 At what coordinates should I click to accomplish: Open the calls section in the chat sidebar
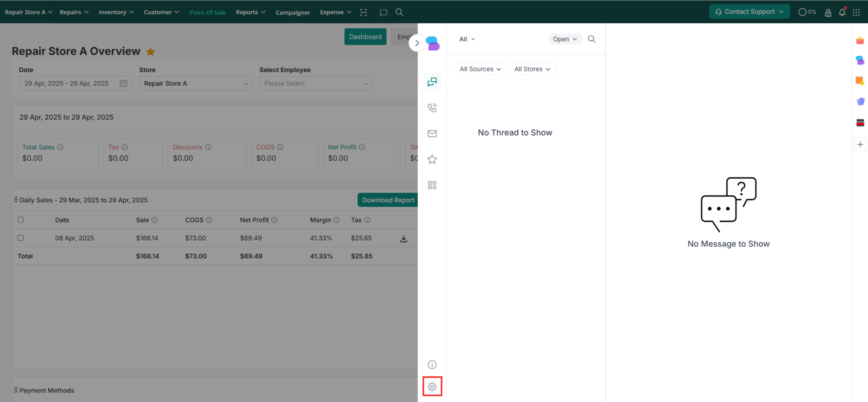(432, 108)
